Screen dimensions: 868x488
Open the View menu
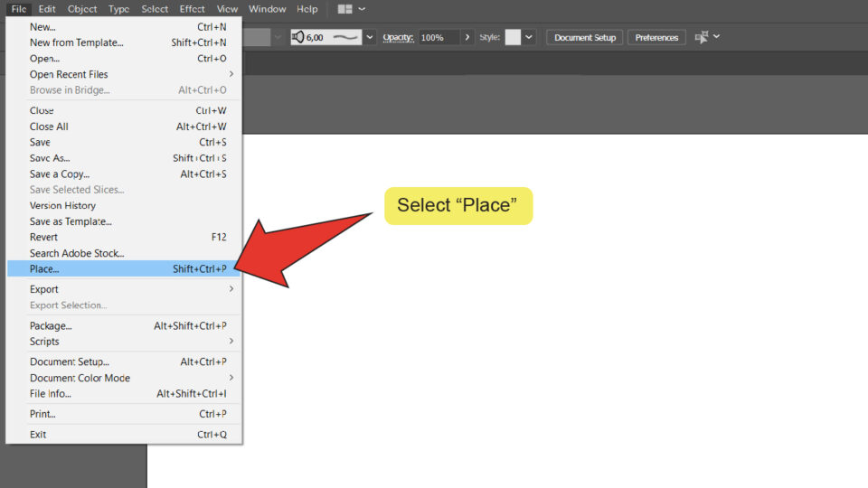[227, 9]
